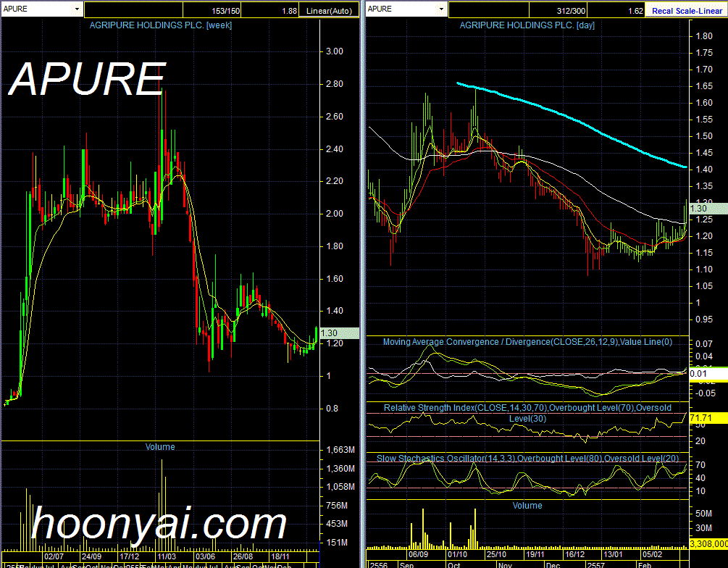Click the 24/09 date marker on weekly timeline
The image size is (728, 568).
click(x=91, y=556)
